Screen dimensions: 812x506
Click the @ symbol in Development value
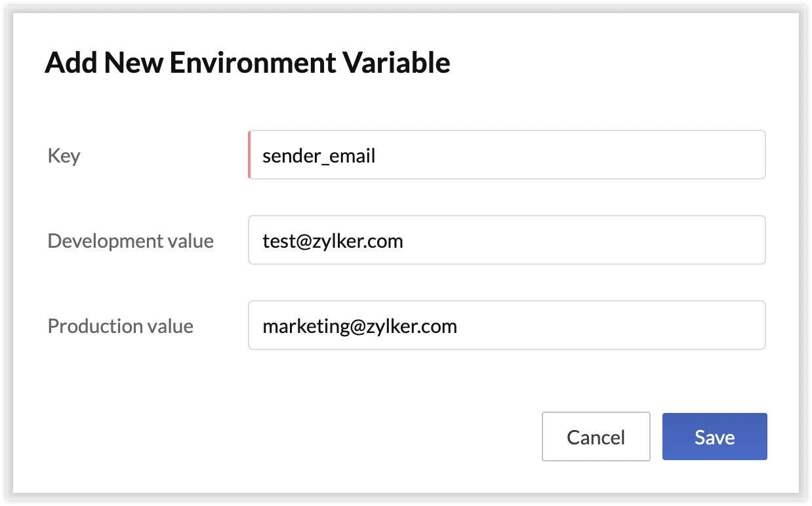tap(304, 242)
